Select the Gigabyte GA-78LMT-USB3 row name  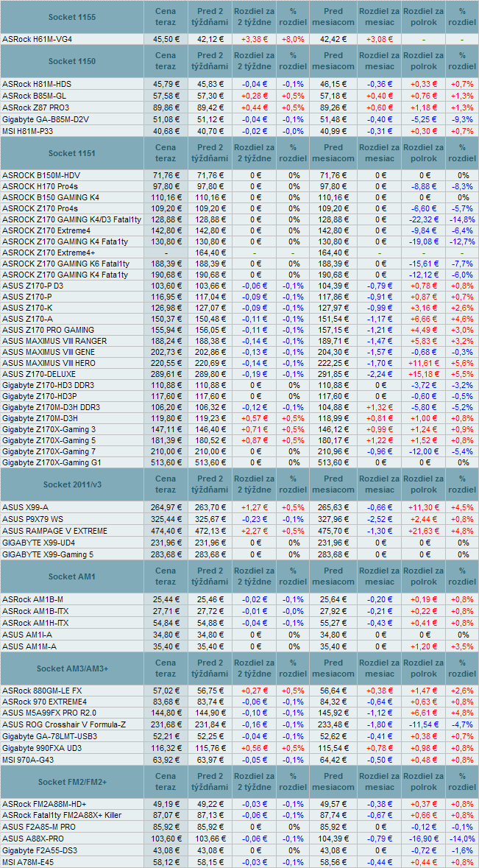tap(50, 735)
